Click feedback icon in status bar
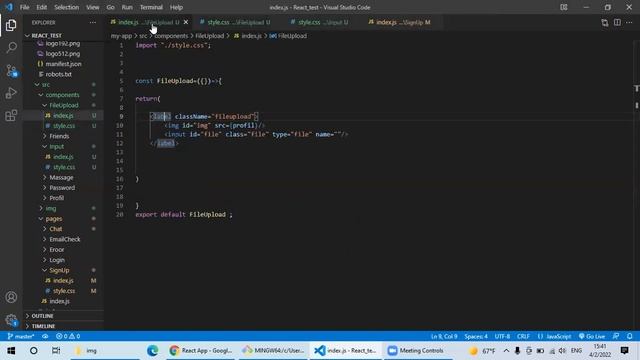The height and width of the screenshot is (360, 640). point(616,336)
